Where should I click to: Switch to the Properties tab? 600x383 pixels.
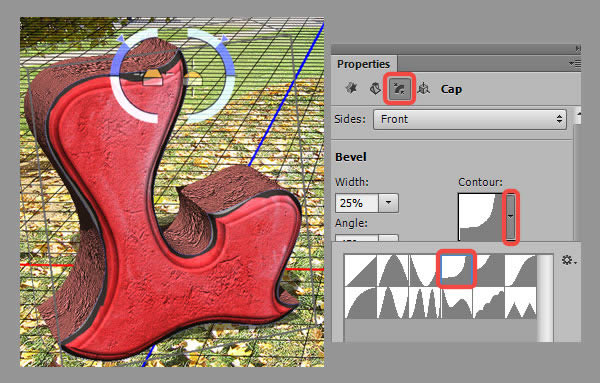click(x=364, y=64)
